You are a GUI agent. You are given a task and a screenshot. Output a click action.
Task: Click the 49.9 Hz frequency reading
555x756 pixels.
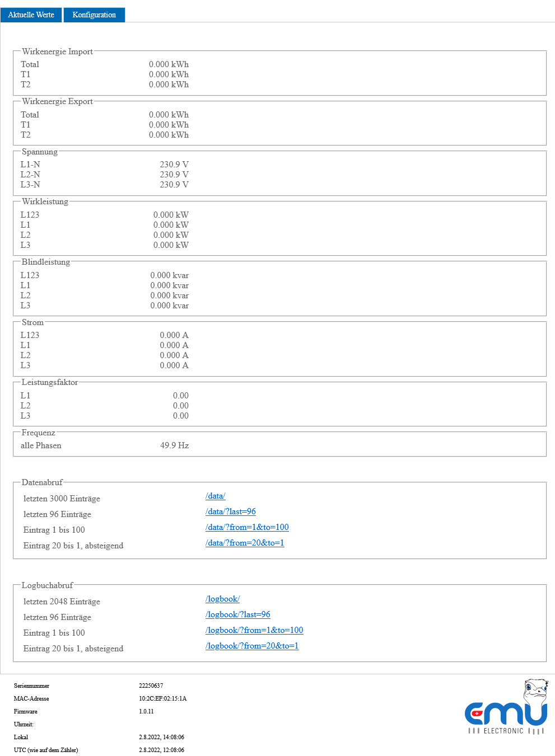pos(174,445)
